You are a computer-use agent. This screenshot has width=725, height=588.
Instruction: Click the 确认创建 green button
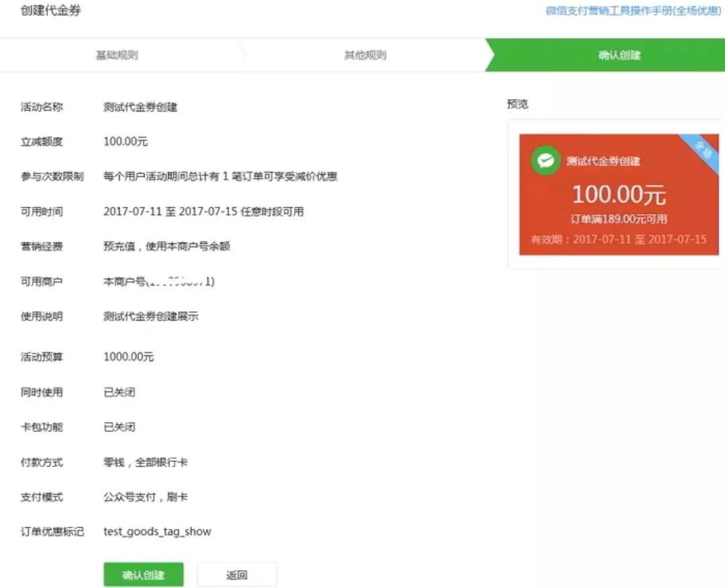[144, 575]
